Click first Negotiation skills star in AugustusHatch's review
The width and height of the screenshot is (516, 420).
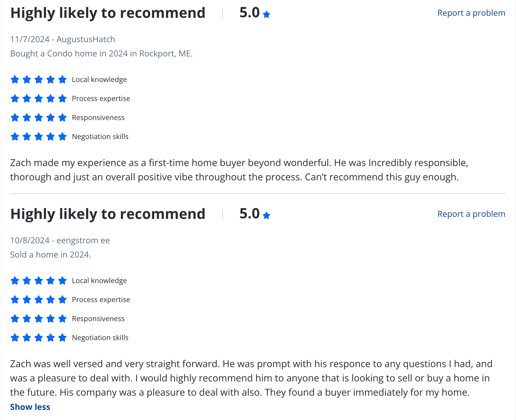pos(15,137)
